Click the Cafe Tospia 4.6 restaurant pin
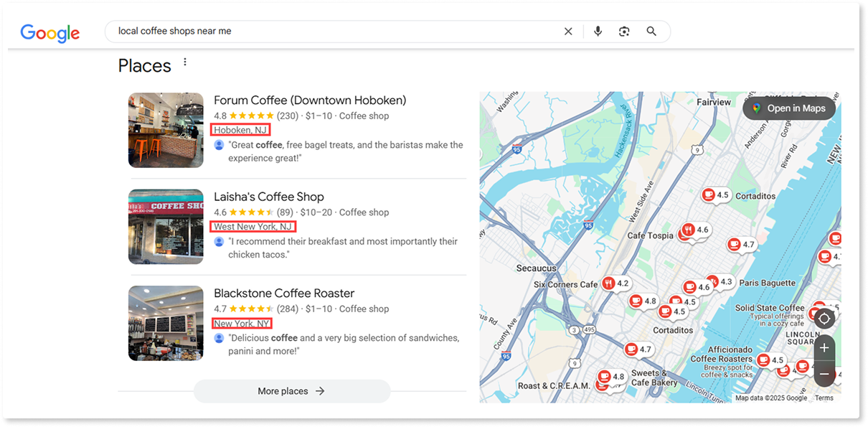The width and height of the screenshot is (868, 427). (694, 230)
